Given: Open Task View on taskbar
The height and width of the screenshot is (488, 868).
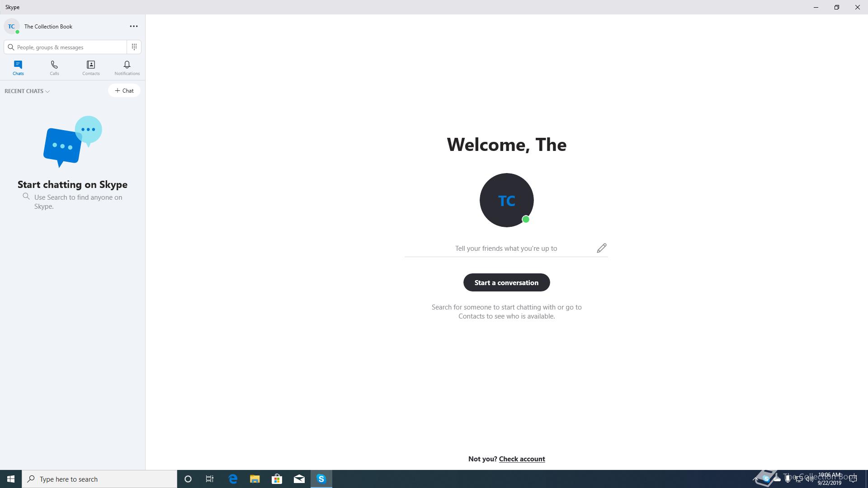Looking at the screenshot, I should click(210, 479).
